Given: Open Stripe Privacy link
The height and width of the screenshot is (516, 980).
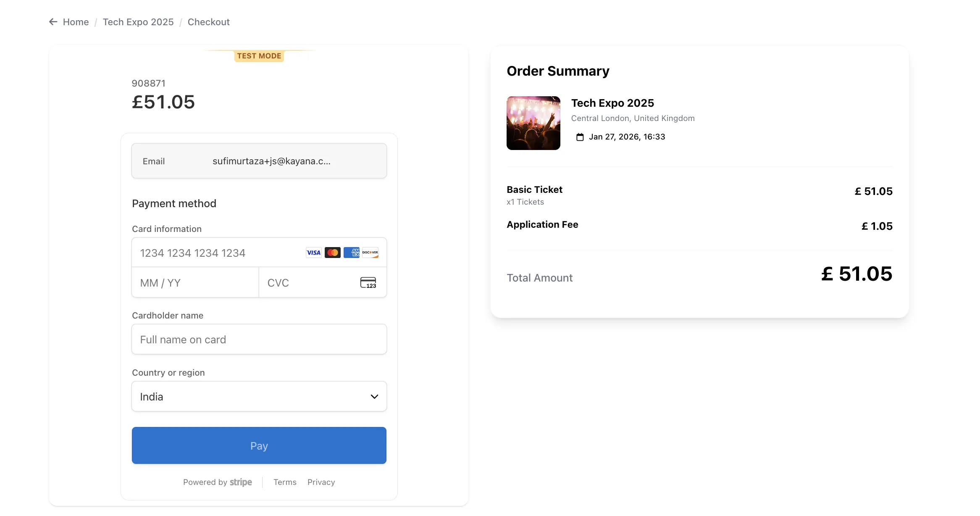Looking at the screenshot, I should point(321,482).
